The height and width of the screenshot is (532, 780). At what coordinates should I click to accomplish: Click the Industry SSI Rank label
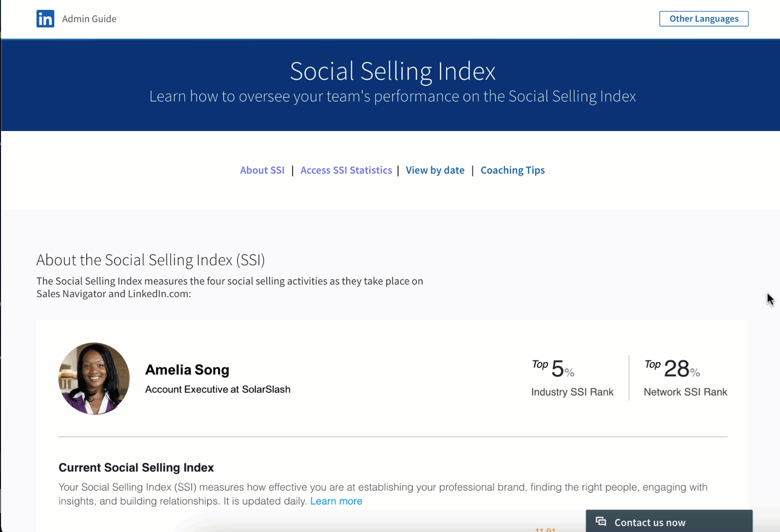(572, 392)
